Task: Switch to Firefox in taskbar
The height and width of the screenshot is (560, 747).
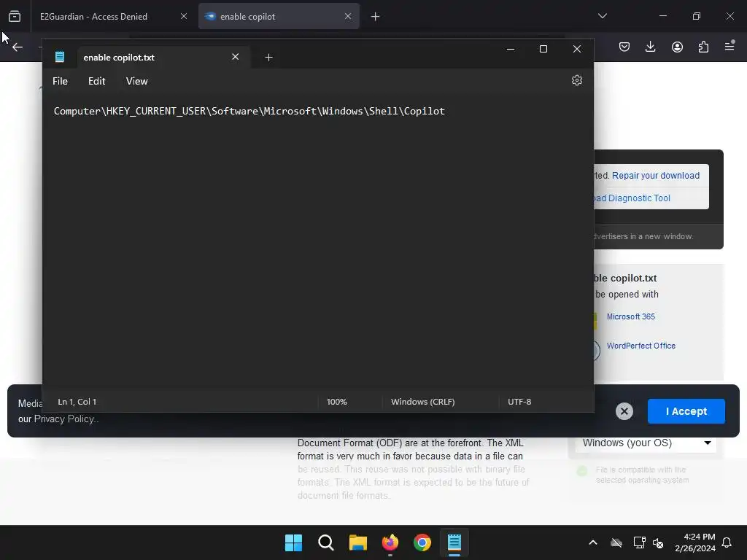Action: [x=390, y=542]
